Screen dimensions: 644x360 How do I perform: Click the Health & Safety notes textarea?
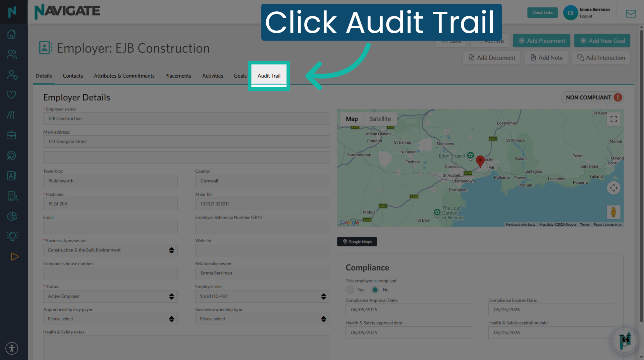tap(186, 348)
